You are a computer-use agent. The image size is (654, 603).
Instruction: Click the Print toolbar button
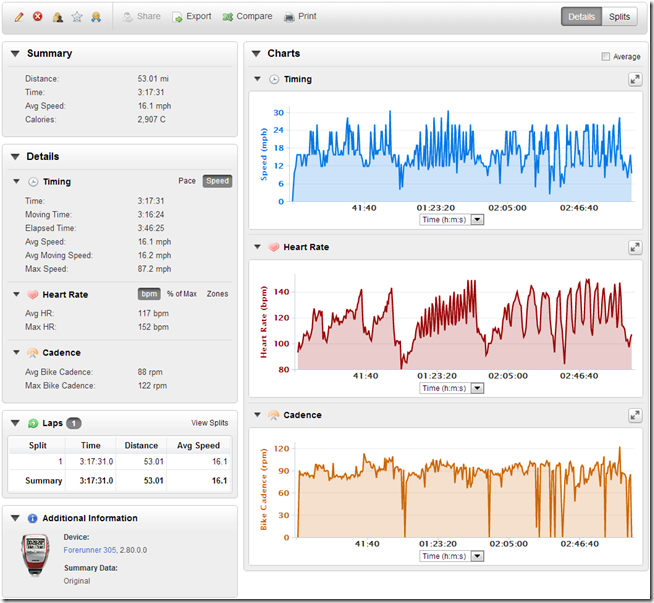pos(300,17)
